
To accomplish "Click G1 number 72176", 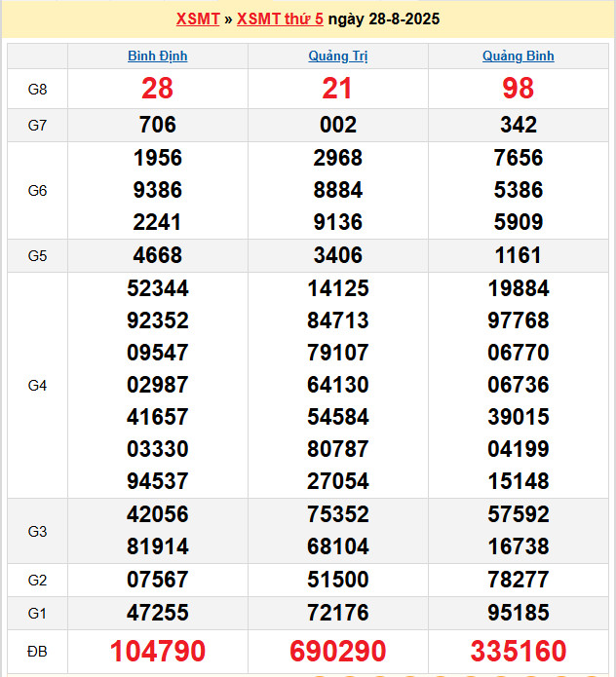I will coord(338,613).
